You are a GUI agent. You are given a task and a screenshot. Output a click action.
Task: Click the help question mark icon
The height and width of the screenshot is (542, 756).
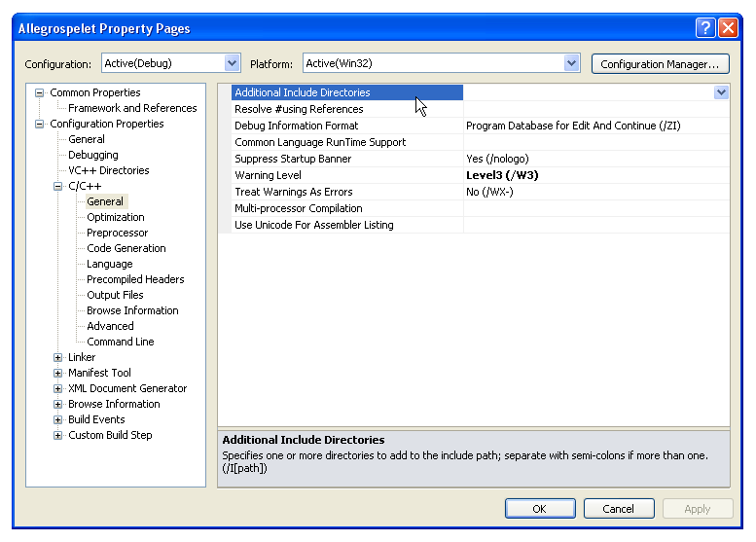(704, 28)
